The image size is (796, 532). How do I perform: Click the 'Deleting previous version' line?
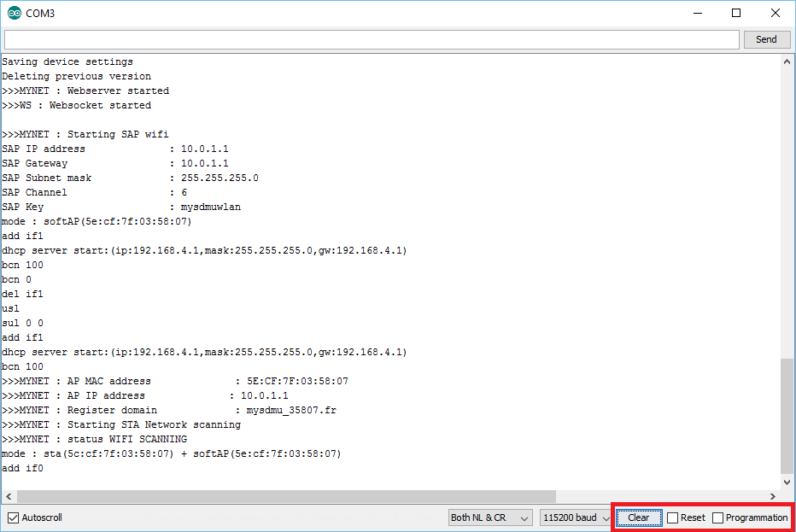click(x=77, y=76)
